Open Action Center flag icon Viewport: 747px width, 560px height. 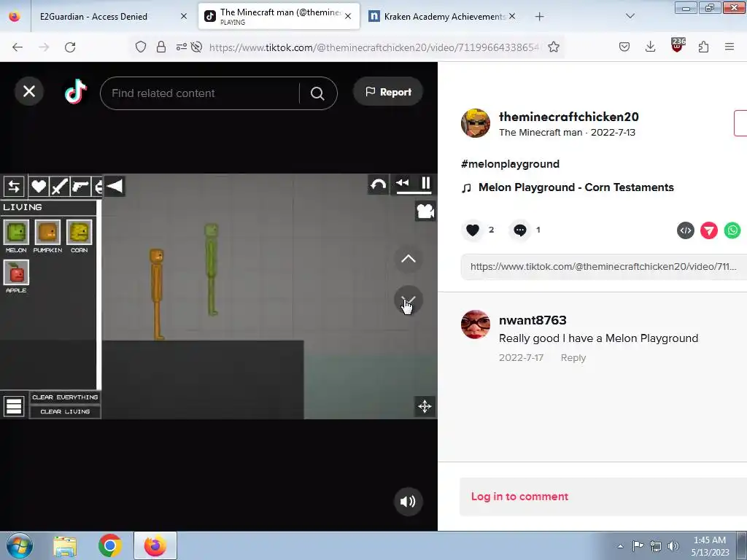click(638, 545)
